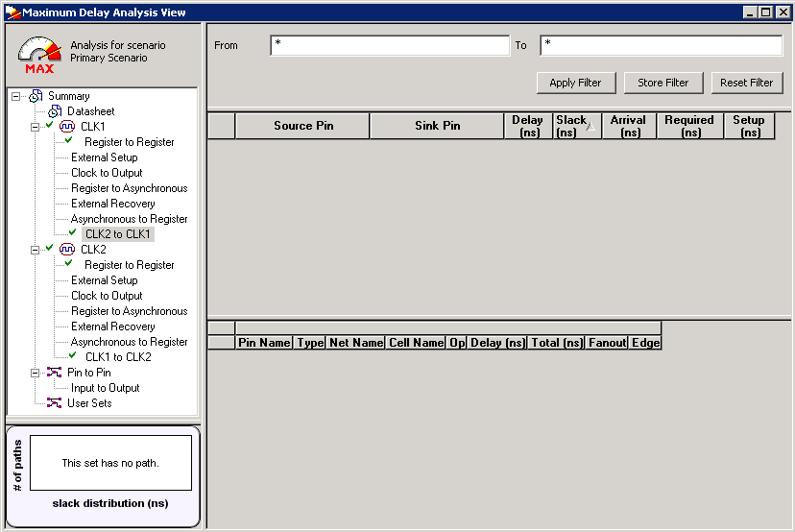Viewport: 795px width, 532px height.
Task: Click checkmark beside CLK2 to CLK1
Action: tap(73, 232)
